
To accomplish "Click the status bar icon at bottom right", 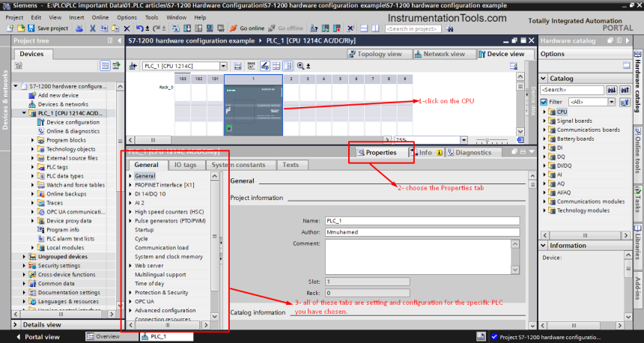I will pyautogui.click(x=481, y=337).
